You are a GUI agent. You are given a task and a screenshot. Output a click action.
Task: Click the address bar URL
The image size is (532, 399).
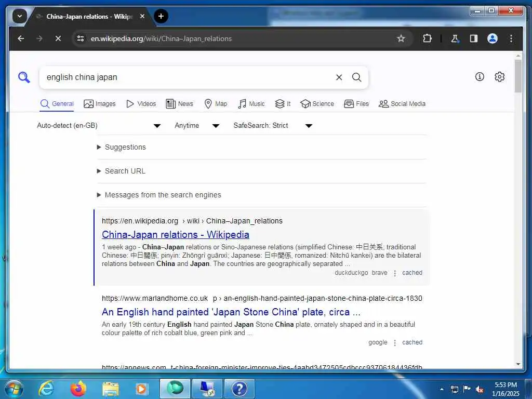(161, 38)
